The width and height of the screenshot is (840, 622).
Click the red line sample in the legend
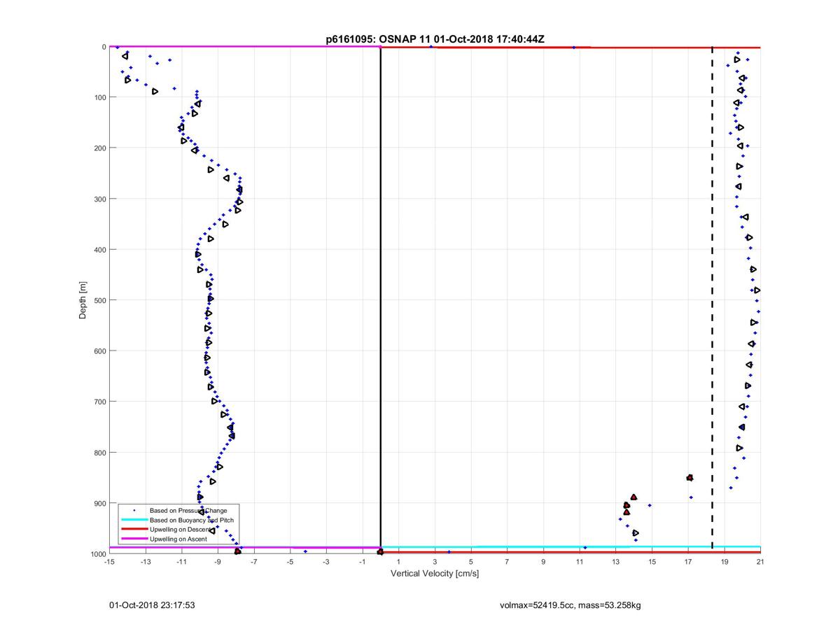pos(134,530)
